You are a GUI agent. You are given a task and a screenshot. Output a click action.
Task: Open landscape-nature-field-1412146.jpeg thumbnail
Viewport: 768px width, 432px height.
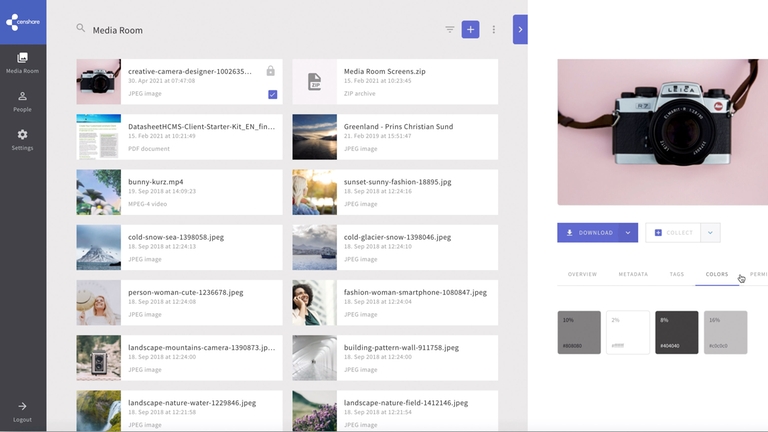click(314, 411)
